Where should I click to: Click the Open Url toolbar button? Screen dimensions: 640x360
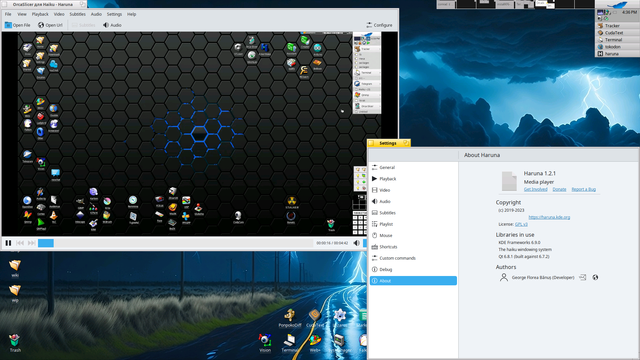click(50, 25)
